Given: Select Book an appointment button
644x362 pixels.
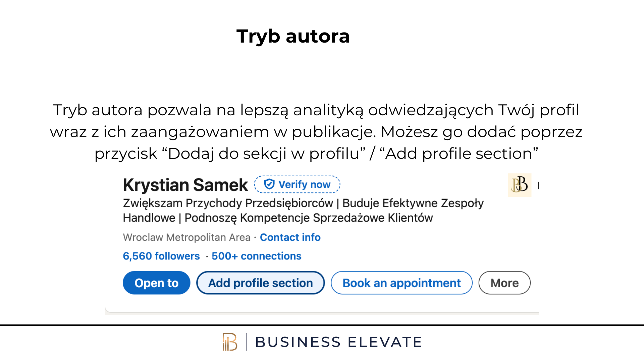Looking at the screenshot, I should 401,283.
